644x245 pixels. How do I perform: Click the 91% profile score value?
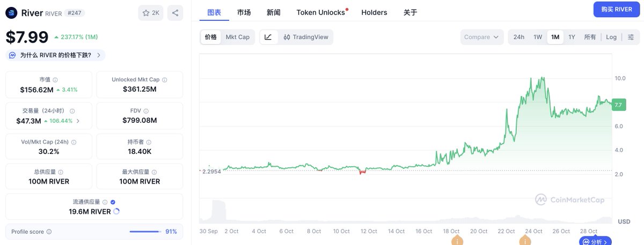click(x=171, y=232)
